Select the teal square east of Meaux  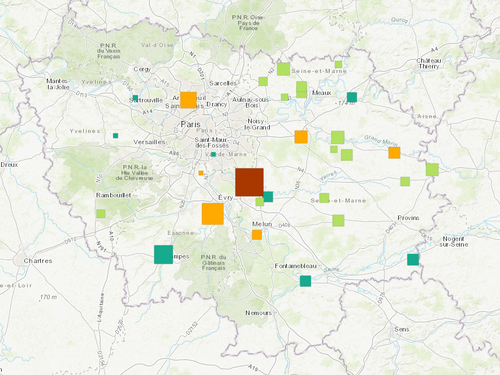tap(352, 97)
